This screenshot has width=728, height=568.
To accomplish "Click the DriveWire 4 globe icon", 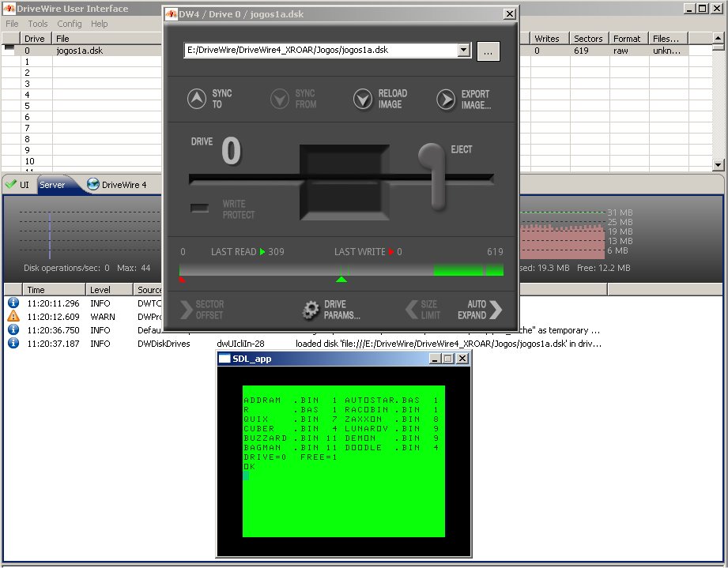I will [x=92, y=184].
